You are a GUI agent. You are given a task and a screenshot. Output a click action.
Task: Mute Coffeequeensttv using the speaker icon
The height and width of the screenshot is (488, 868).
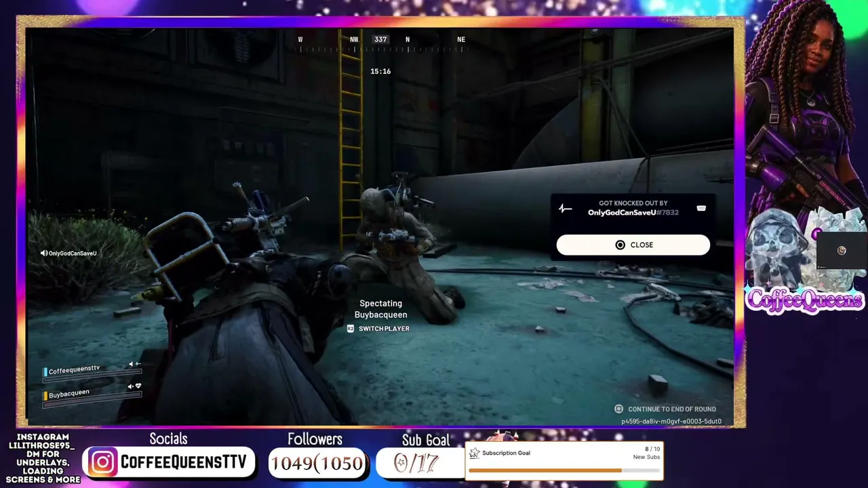tap(132, 365)
